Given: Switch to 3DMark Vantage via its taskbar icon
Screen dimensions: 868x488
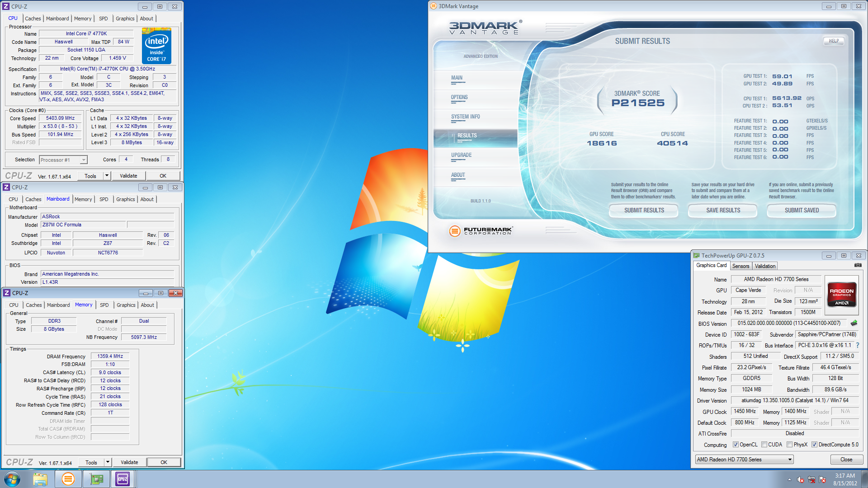Looking at the screenshot, I should tap(68, 479).
